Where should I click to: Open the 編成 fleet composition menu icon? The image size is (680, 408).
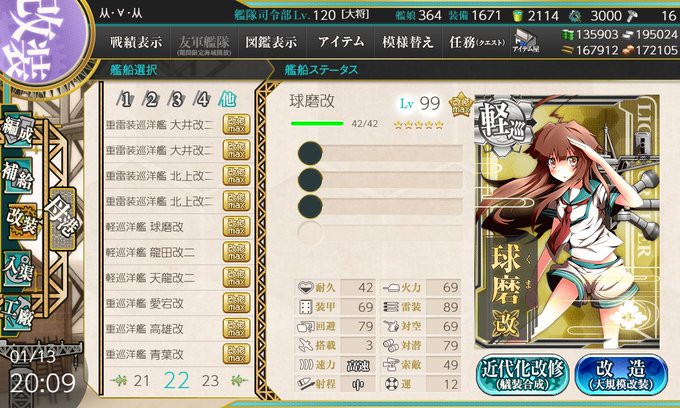(18, 131)
